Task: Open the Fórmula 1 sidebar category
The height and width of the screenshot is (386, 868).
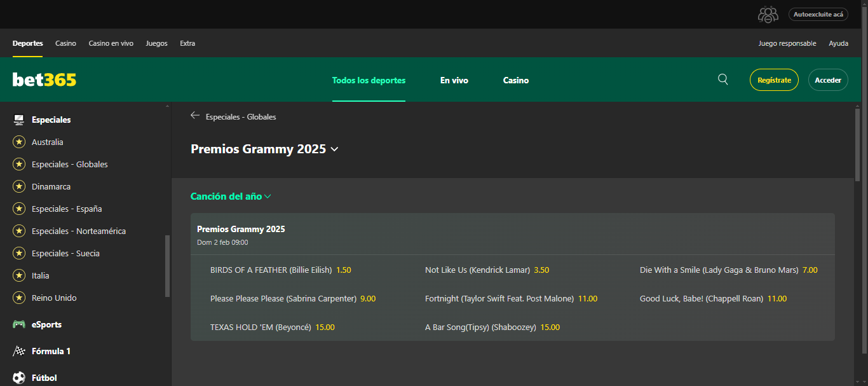Action: click(x=51, y=351)
